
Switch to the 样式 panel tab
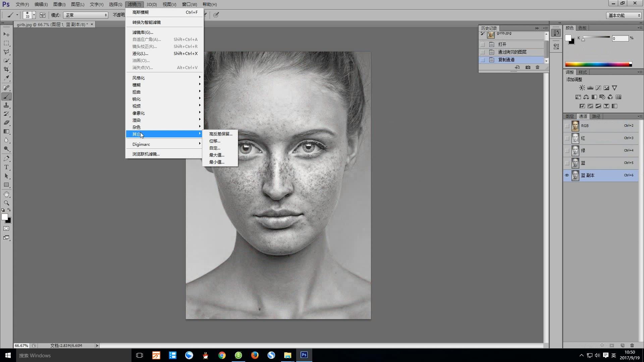(583, 72)
